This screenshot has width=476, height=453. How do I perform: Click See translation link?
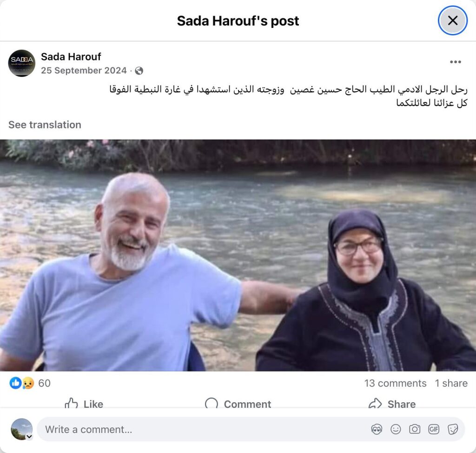[45, 125]
